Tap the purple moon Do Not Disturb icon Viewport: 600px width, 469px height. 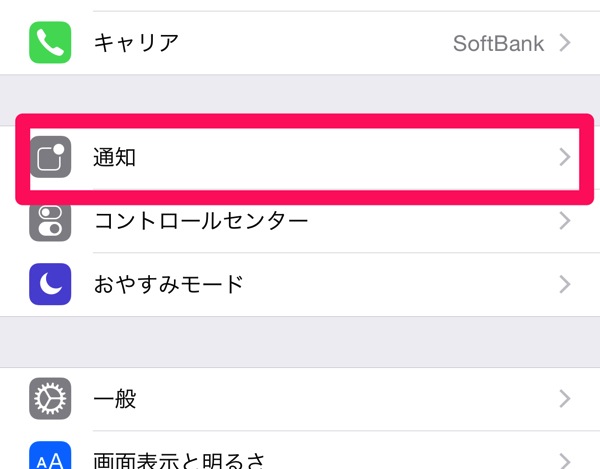(x=50, y=284)
